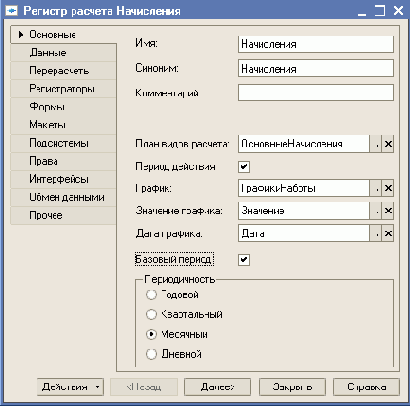Select the Права tab
This screenshot has height=406, width=410.
coord(63,161)
